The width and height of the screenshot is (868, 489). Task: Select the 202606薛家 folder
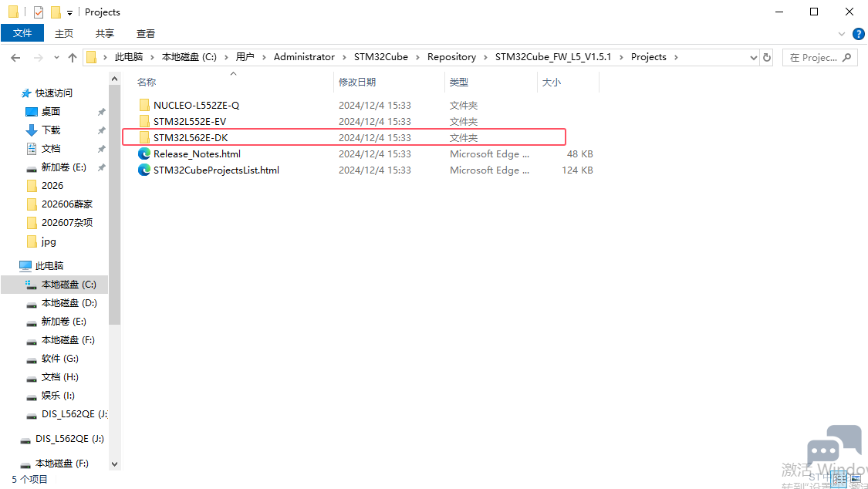(67, 204)
